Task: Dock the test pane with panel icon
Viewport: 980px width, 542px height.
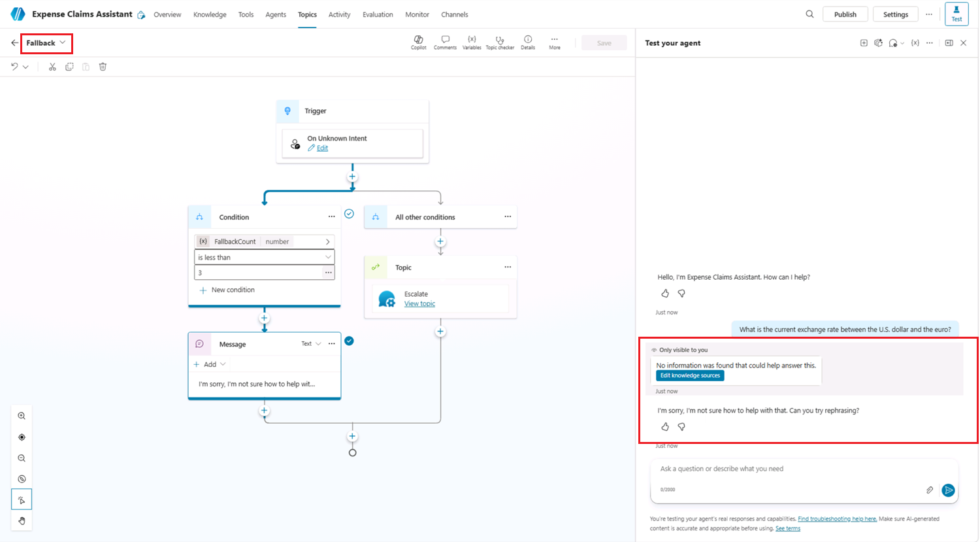Action: click(949, 43)
